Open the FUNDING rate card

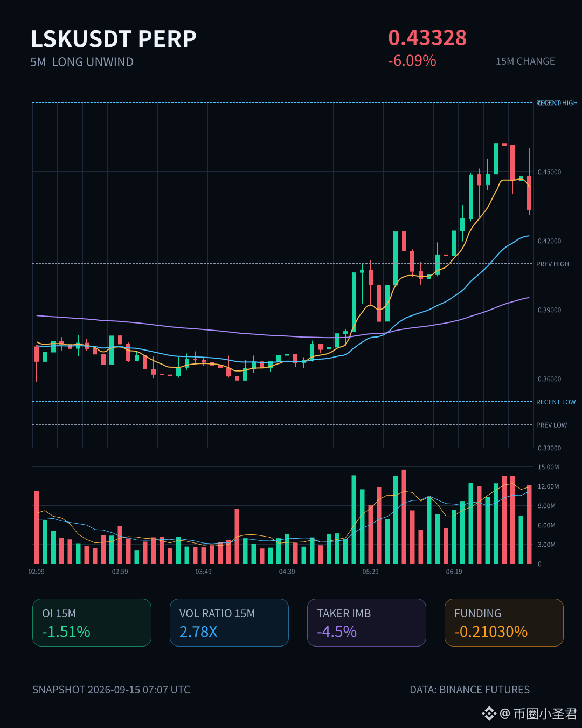pos(504,622)
